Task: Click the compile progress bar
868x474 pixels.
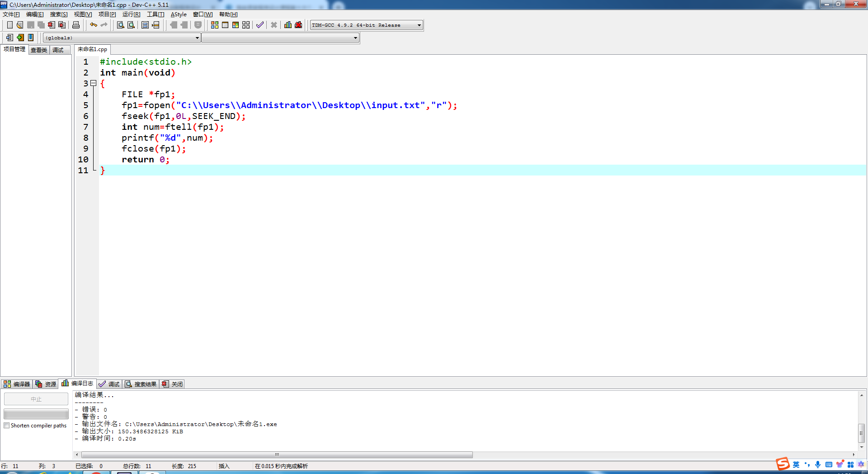Action: click(x=36, y=414)
